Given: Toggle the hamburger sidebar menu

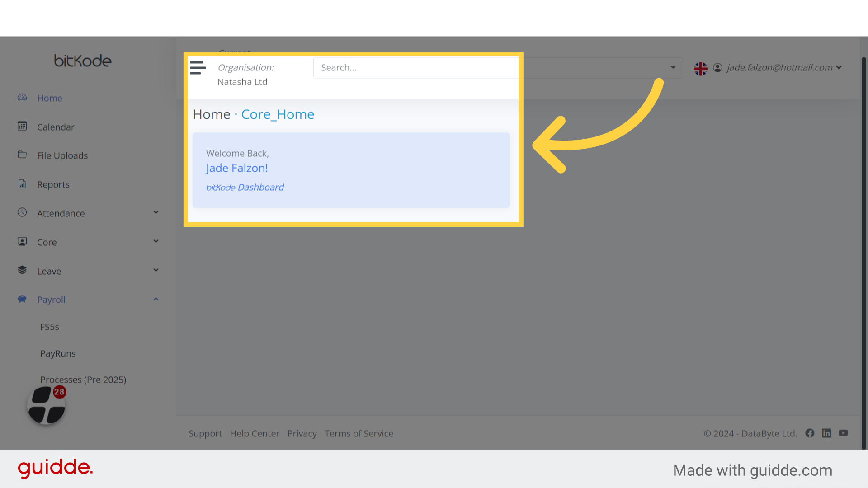Looking at the screenshot, I should 198,68.
